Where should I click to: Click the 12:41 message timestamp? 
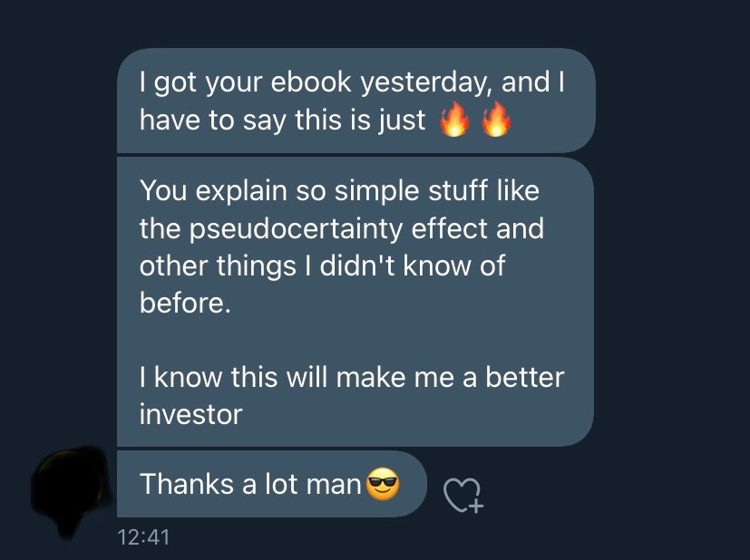tap(143, 537)
